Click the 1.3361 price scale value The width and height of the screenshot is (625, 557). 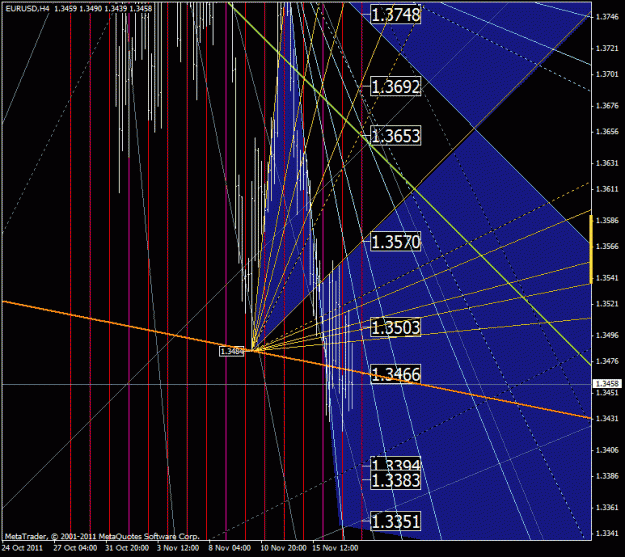pos(607,508)
